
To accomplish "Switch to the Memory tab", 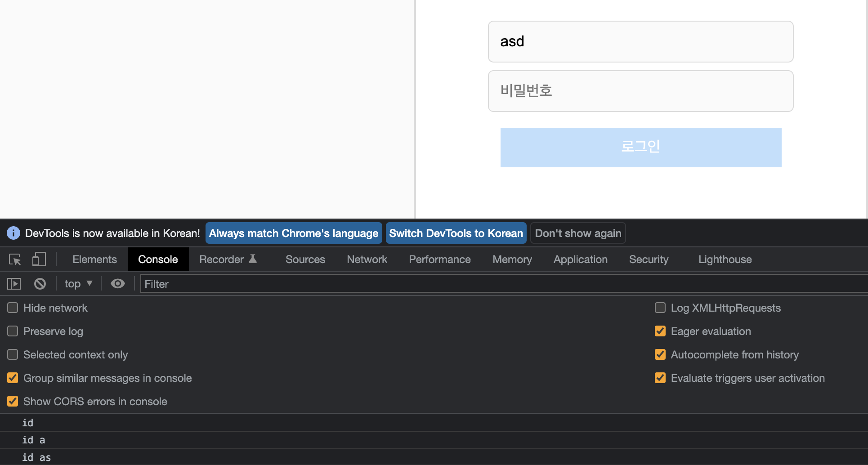I will [512, 259].
